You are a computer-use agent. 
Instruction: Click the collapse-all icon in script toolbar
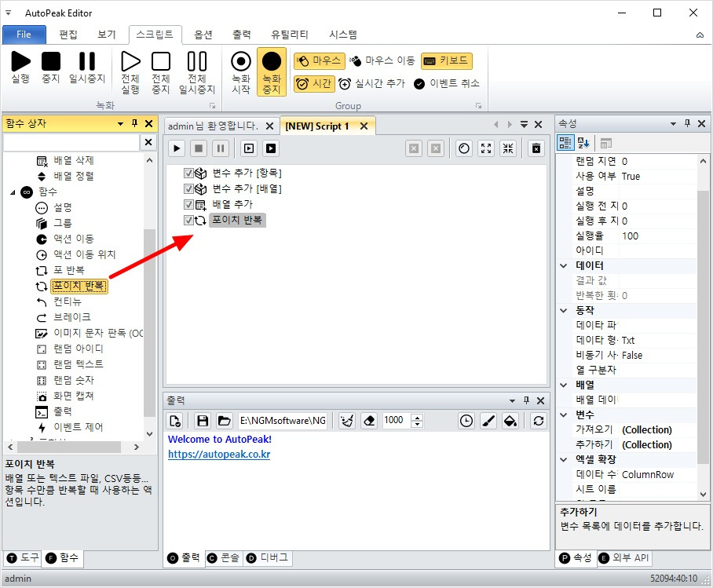(x=508, y=148)
